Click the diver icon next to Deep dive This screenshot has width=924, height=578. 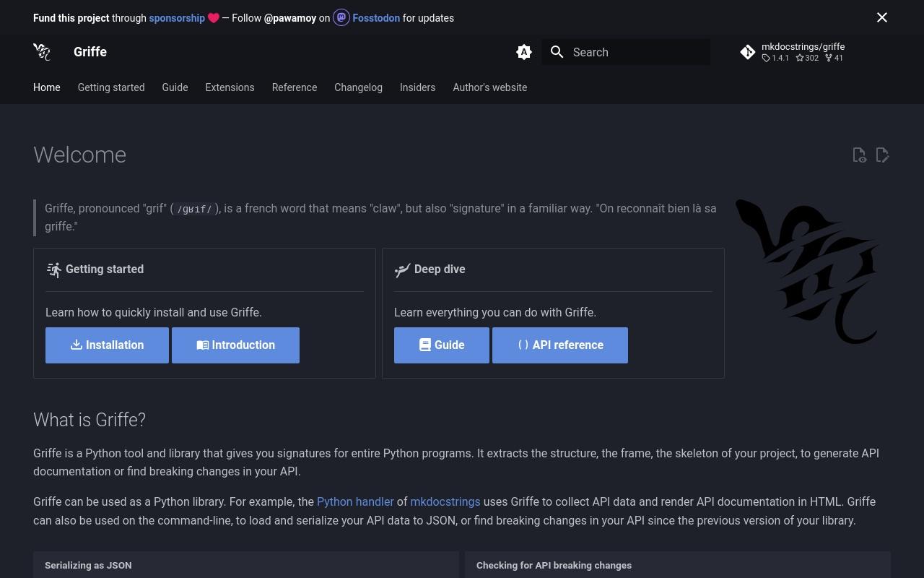(x=403, y=269)
